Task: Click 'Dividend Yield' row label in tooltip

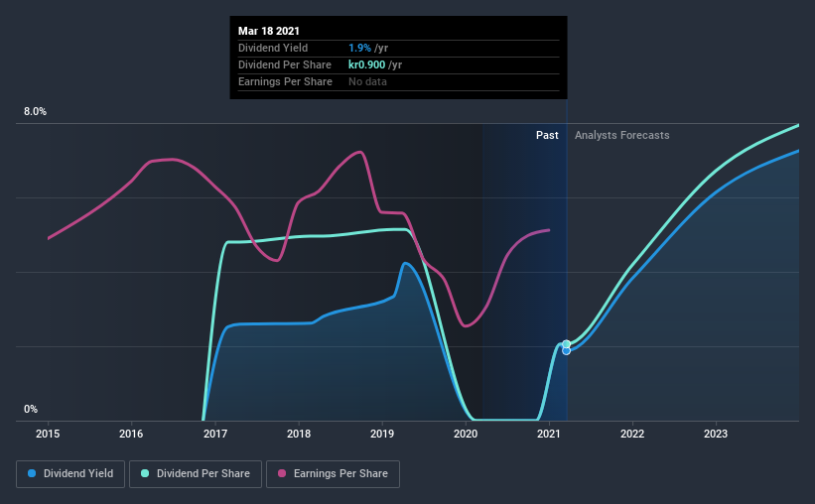Action: click(x=273, y=48)
